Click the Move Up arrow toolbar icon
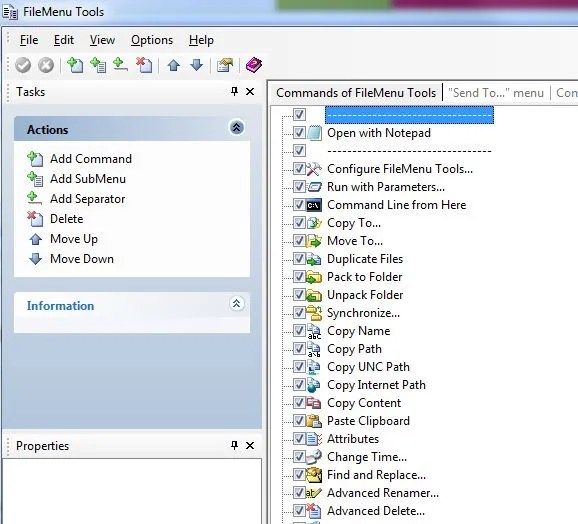578x524 pixels. pyautogui.click(x=174, y=66)
